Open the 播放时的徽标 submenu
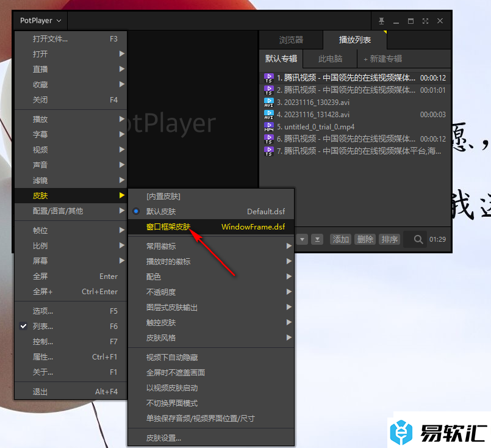The height and width of the screenshot is (448, 491). tap(211, 262)
